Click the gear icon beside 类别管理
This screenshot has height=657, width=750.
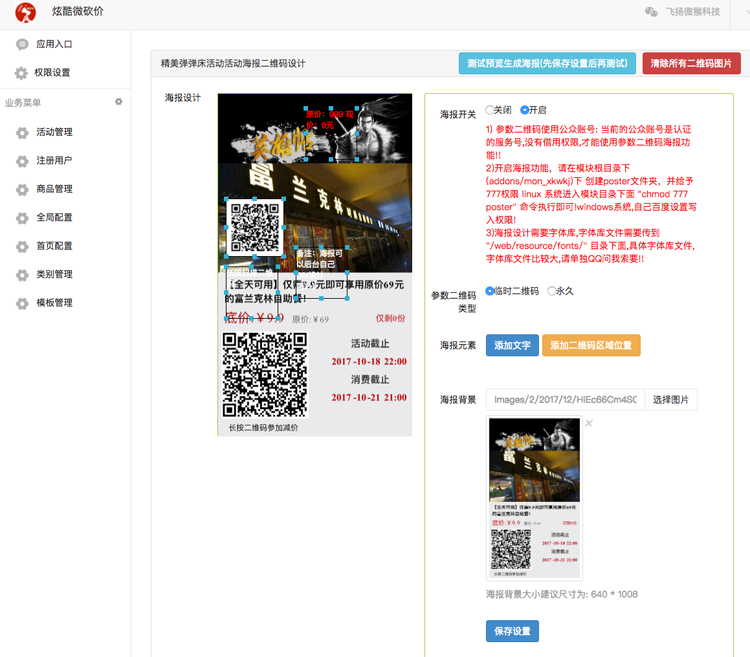22,275
